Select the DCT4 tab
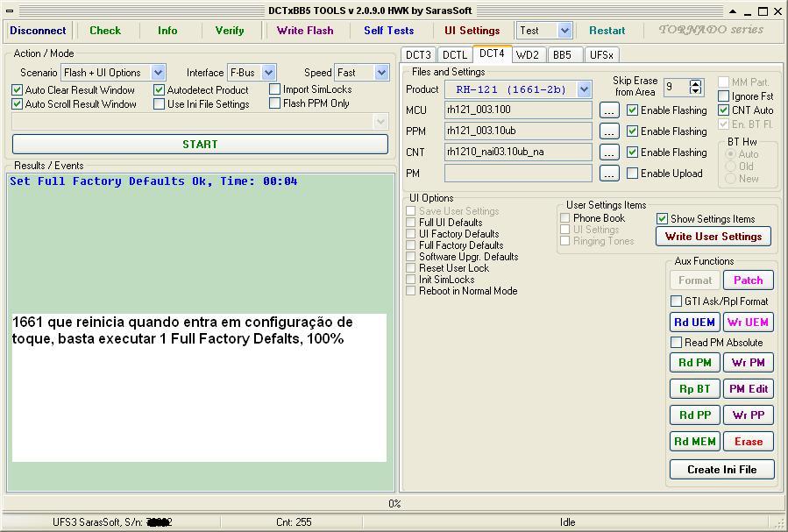 point(492,53)
